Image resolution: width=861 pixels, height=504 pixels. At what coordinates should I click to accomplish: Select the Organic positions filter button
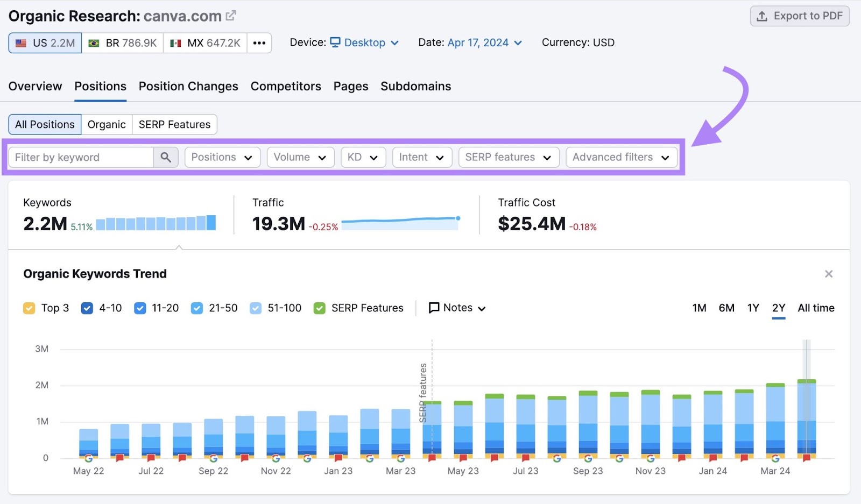[106, 124]
